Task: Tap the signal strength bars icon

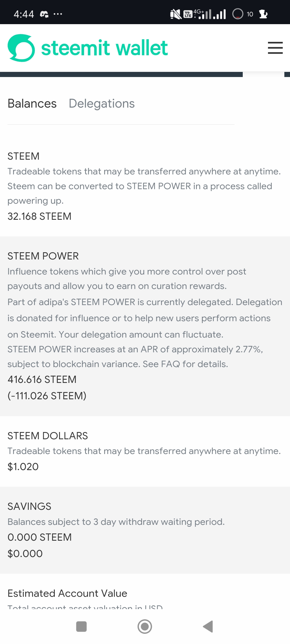Action: tap(212, 14)
